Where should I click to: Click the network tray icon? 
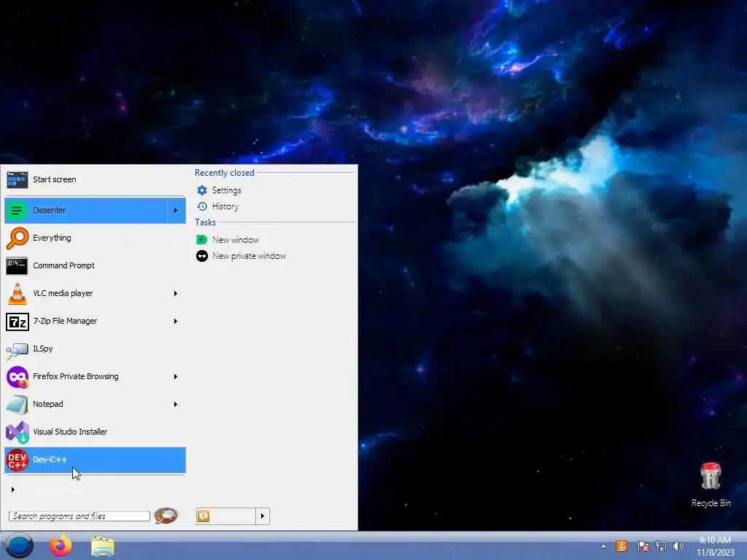pyautogui.click(x=660, y=546)
